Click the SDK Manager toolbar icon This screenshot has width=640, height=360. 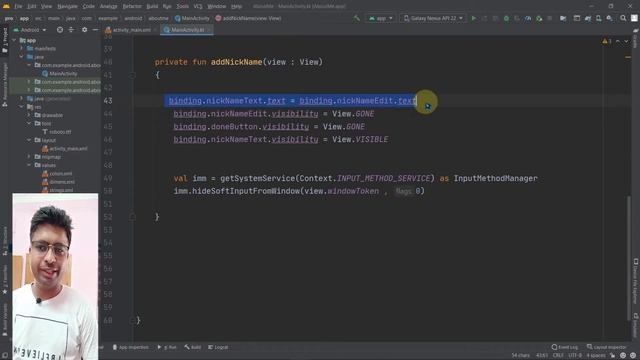609,18
